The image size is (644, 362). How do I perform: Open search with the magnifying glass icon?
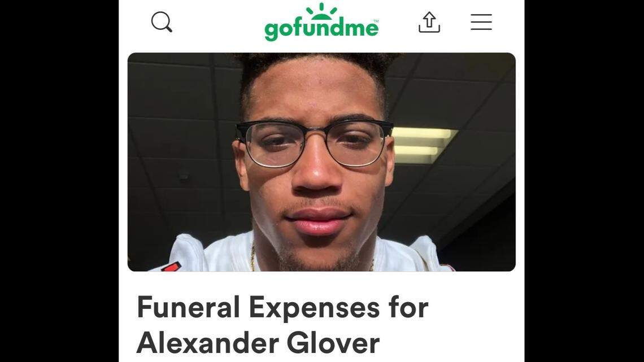pos(162,22)
